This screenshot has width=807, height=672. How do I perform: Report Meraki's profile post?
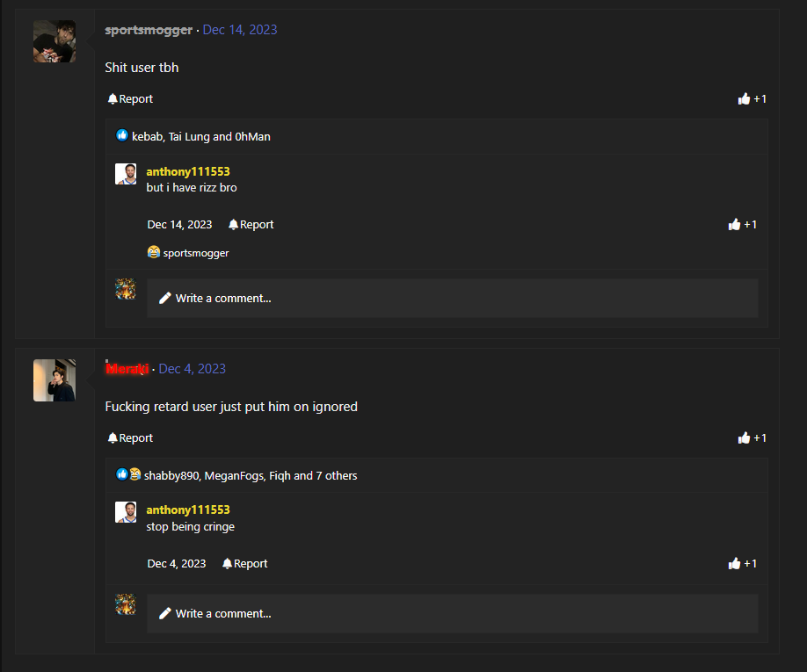[130, 437]
